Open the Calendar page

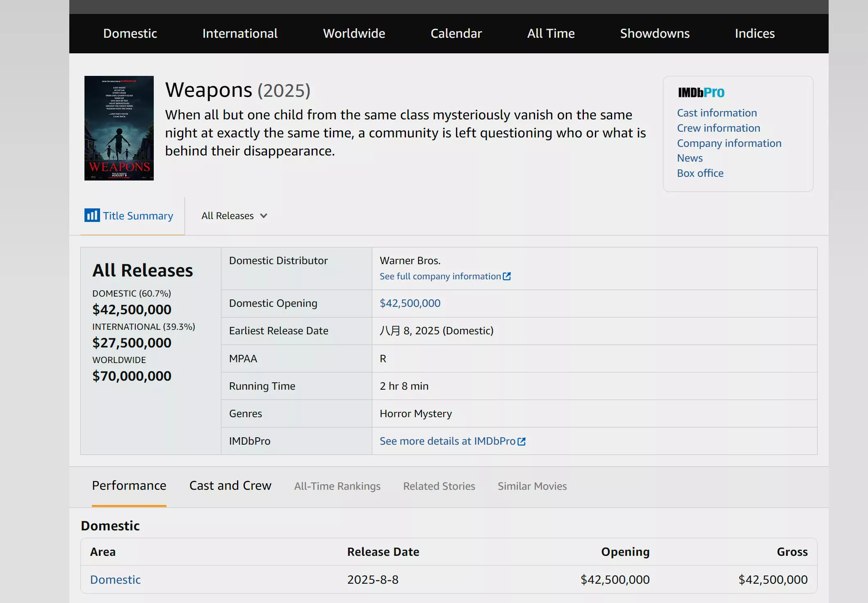click(x=456, y=34)
